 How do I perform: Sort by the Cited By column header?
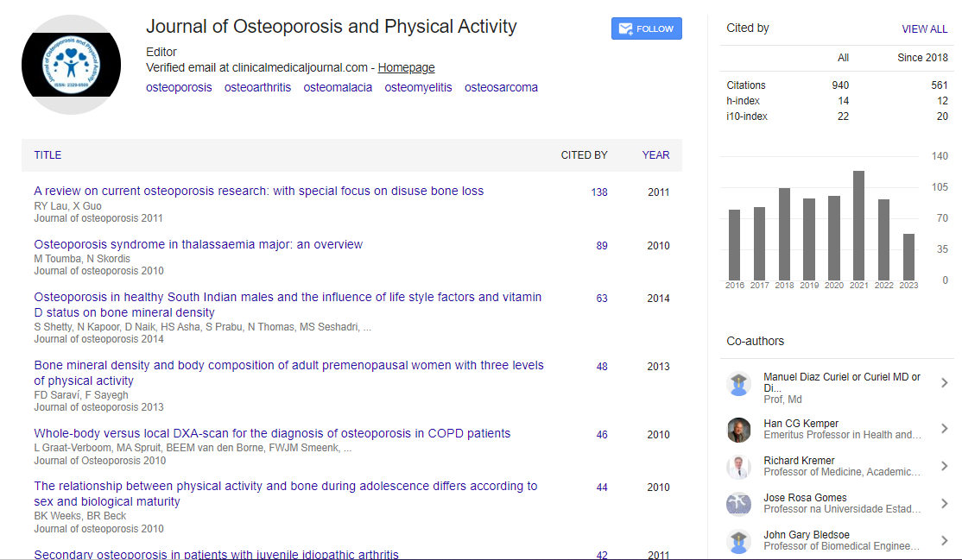click(584, 155)
